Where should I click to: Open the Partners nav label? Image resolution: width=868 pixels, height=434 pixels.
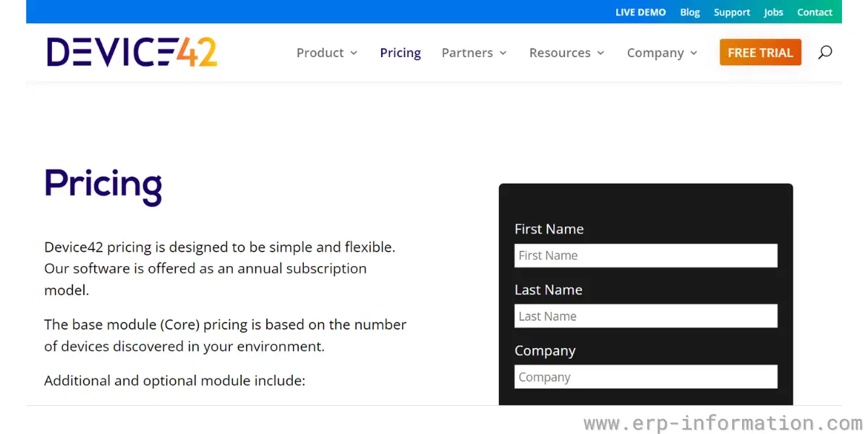467,53
